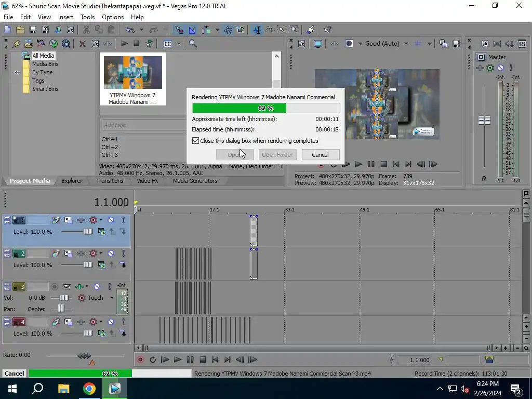Switch to the Explorer tab

(72, 181)
